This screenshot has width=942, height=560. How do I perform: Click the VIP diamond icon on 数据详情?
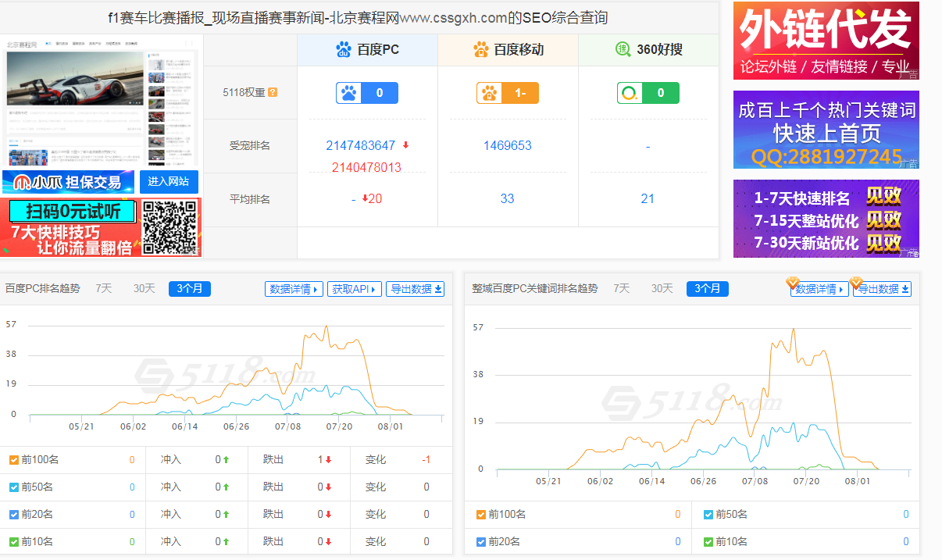pos(793,282)
